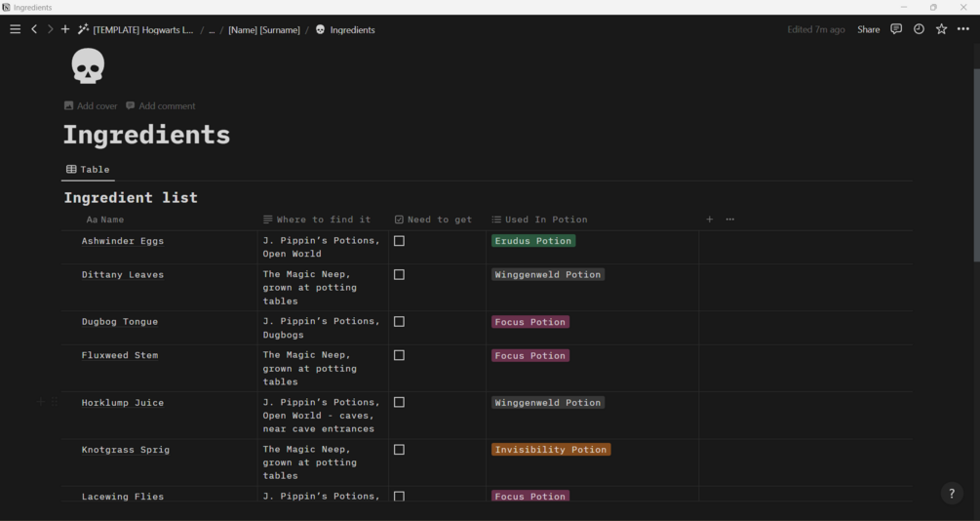Click the skull icon in the breadcrumb

[320, 29]
